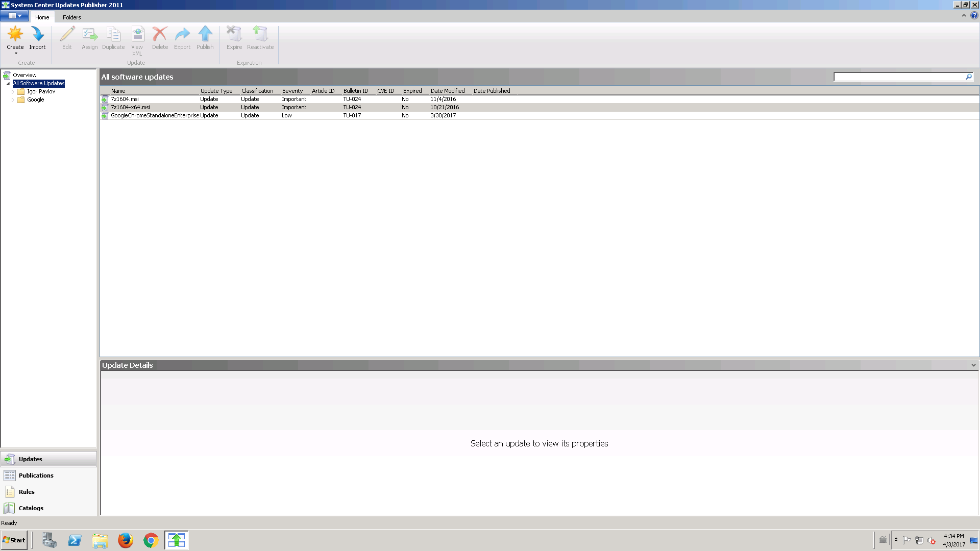Click the search input field
This screenshot has width=980, height=551.
point(899,76)
